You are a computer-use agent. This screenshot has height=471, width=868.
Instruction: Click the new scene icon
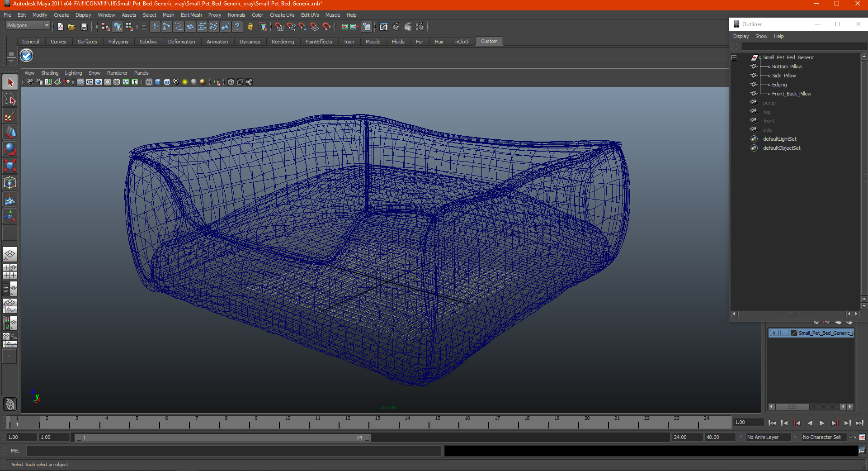[60, 27]
